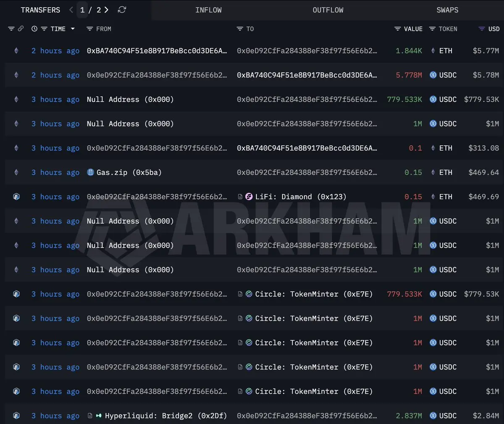
Task: Click 0x0eD92CfFa sender in 5.778M row
Action: click(x=157, y=75)
